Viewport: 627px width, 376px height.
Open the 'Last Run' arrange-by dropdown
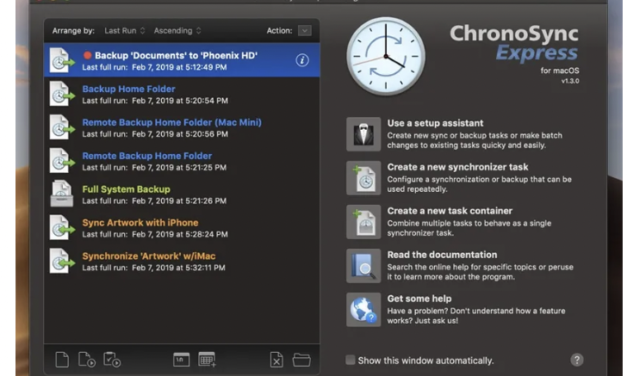[124, 31]
